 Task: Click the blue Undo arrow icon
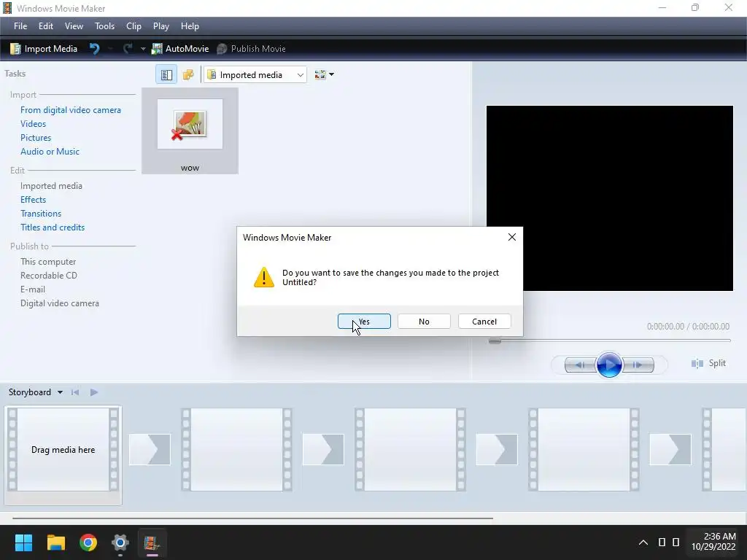[x=94, y=49]
